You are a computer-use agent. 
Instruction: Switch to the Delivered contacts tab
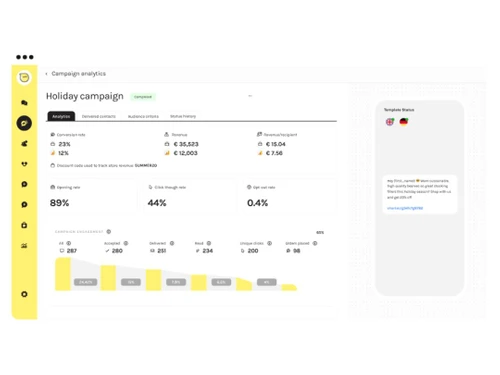(x=99, y=116)
